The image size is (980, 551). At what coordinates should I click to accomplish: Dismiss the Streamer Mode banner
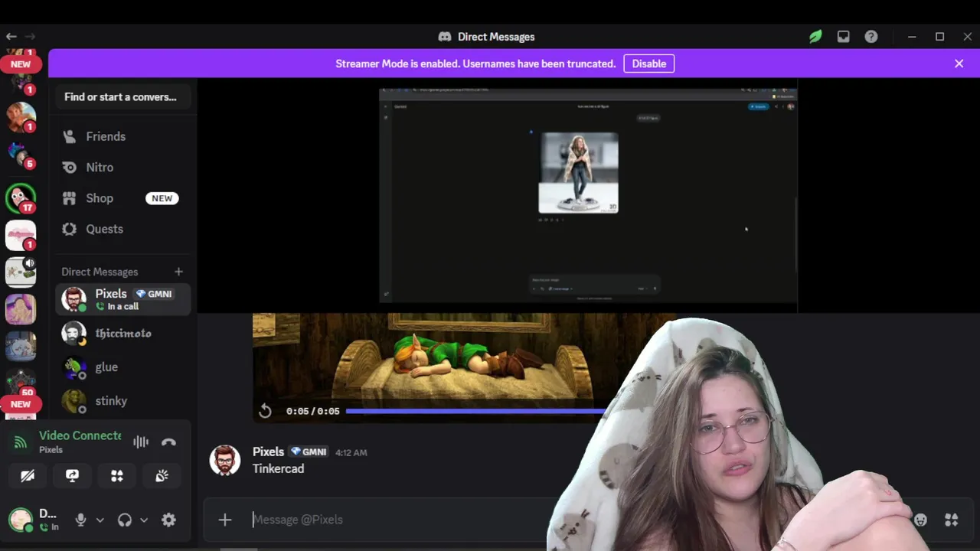pyautogui.click(x=959, y=64)
